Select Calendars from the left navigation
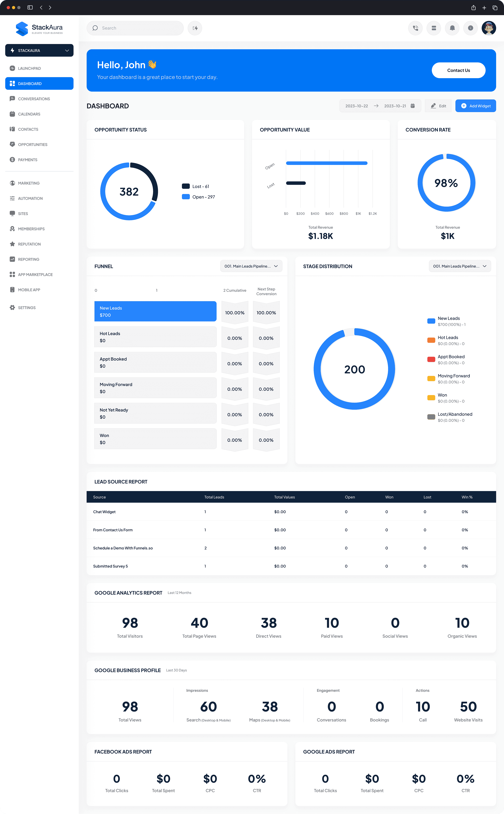Viewport: 504px width, 814px height. click(29, 114)
